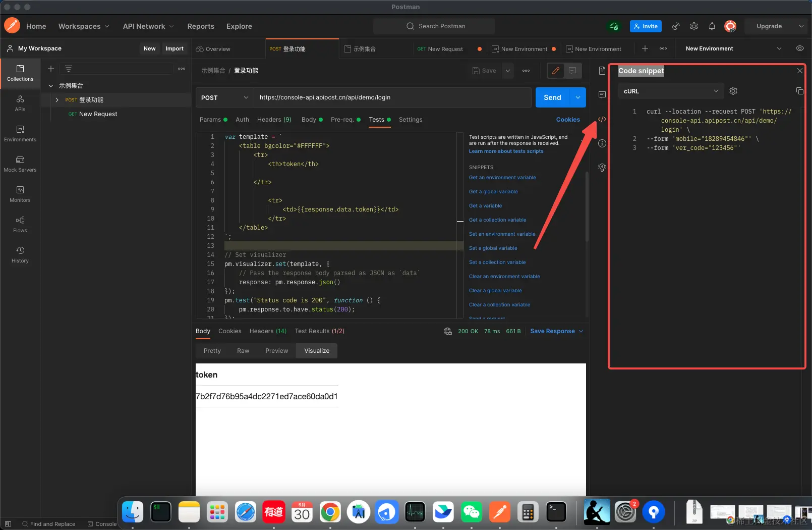Open the user avatar menu
This screenshot has width=812, height=530.
pos(730,26)
